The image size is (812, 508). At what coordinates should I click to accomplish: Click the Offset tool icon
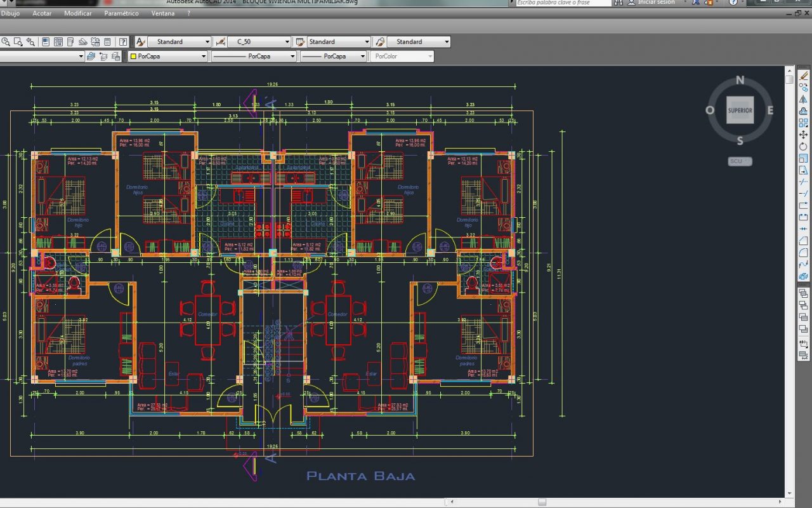click(x=804, y=111)
